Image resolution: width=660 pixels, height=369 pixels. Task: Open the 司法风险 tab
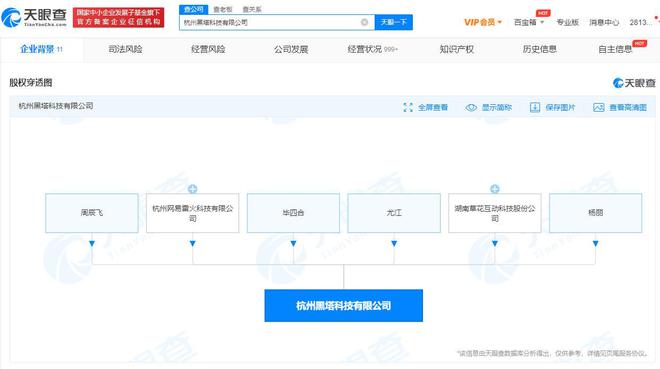[125, 49]
